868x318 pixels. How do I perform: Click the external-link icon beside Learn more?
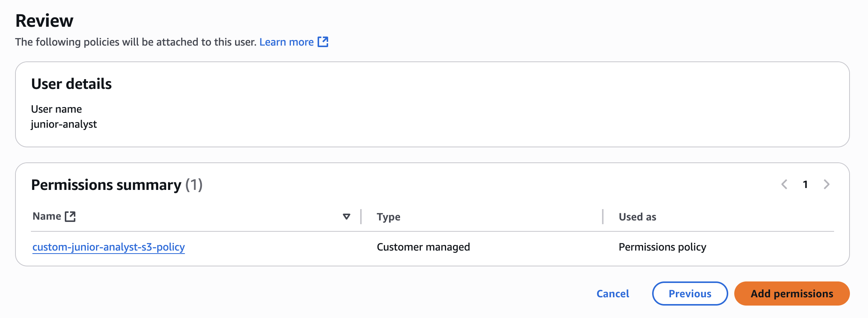[x=323, y=42]
